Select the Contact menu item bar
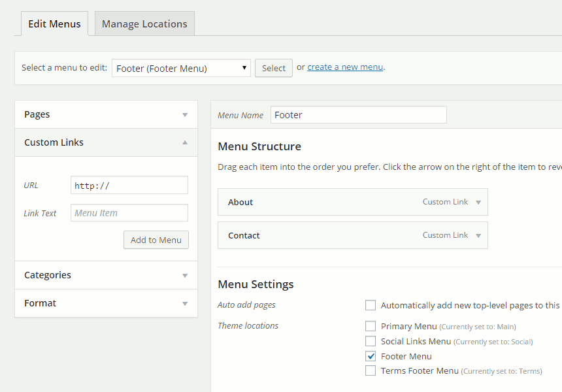 [x=353, y=235]
